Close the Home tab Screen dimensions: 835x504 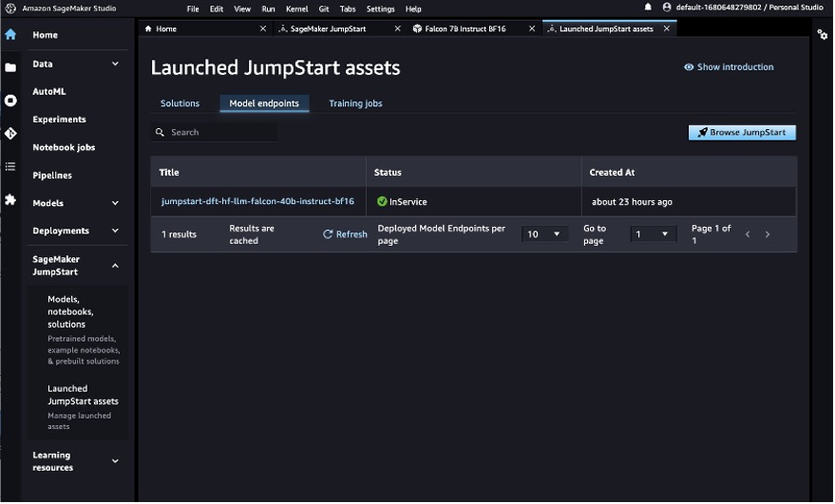click(263, 28)
